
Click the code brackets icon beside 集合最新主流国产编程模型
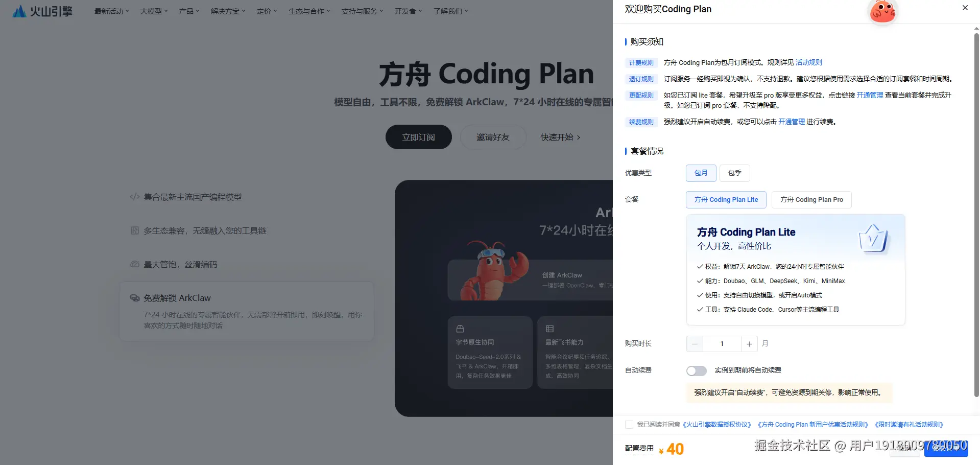[x=134, y=197]
